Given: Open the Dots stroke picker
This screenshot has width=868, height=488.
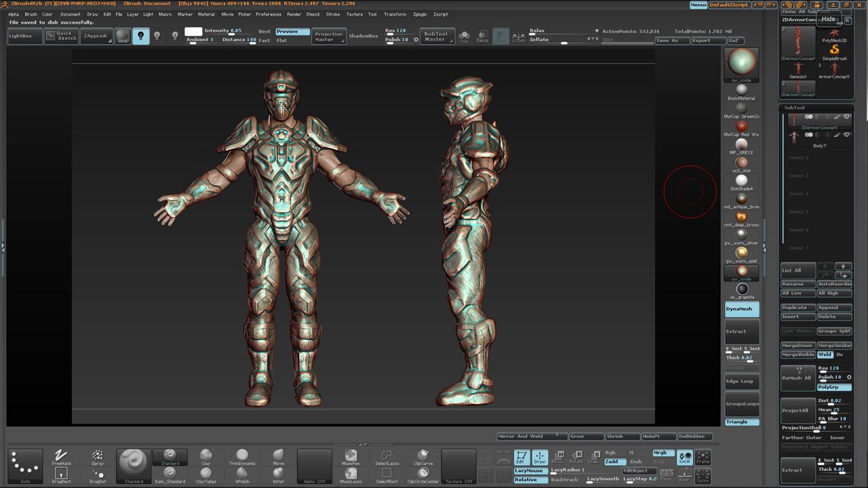Looking at the screenshot, I should click(x=25, y=466).
